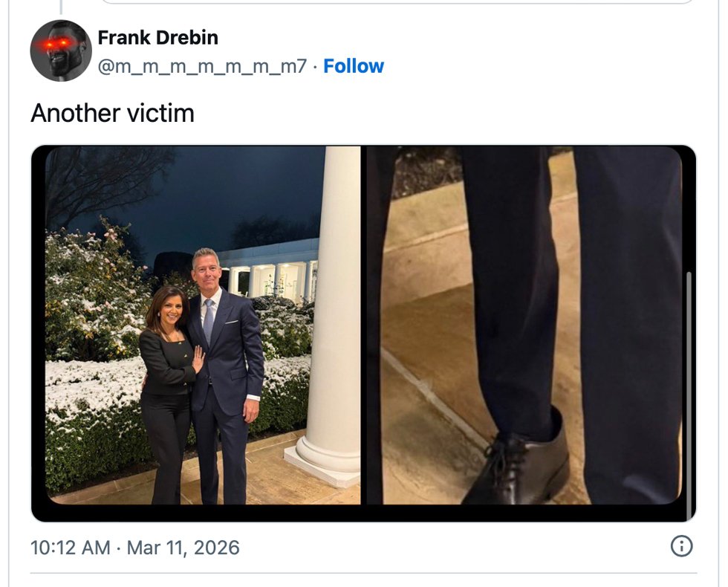
Task: Follow Frank Drebin's account
Action: click(354, 66)
